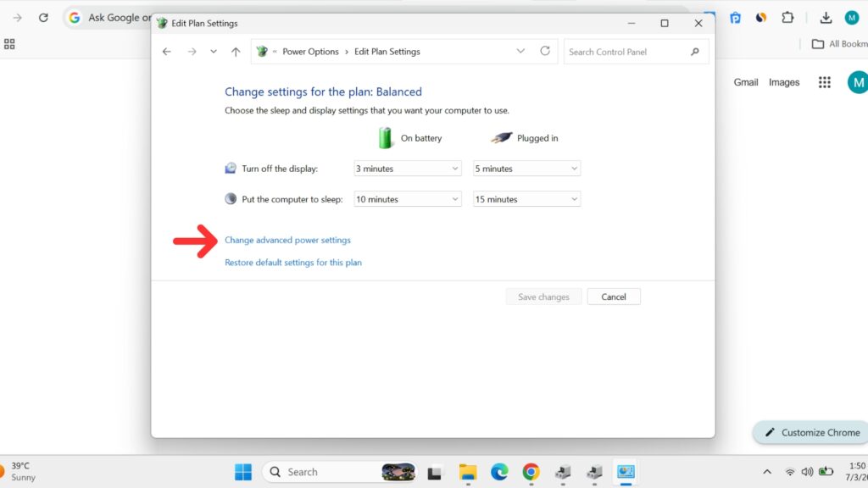This screenshot has width=868, height=488.
Task: Click Restore default settings for this plan
Action: click(x=292, y=263)
